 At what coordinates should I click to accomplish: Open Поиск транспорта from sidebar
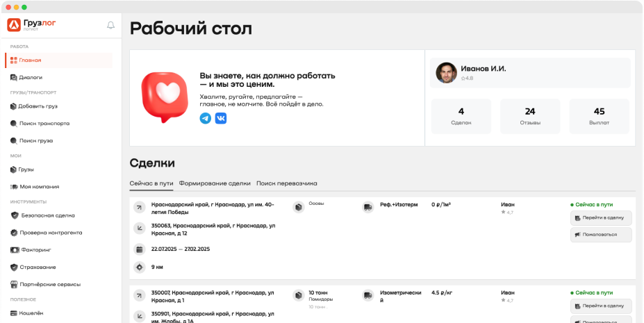(x=44, y=124)
